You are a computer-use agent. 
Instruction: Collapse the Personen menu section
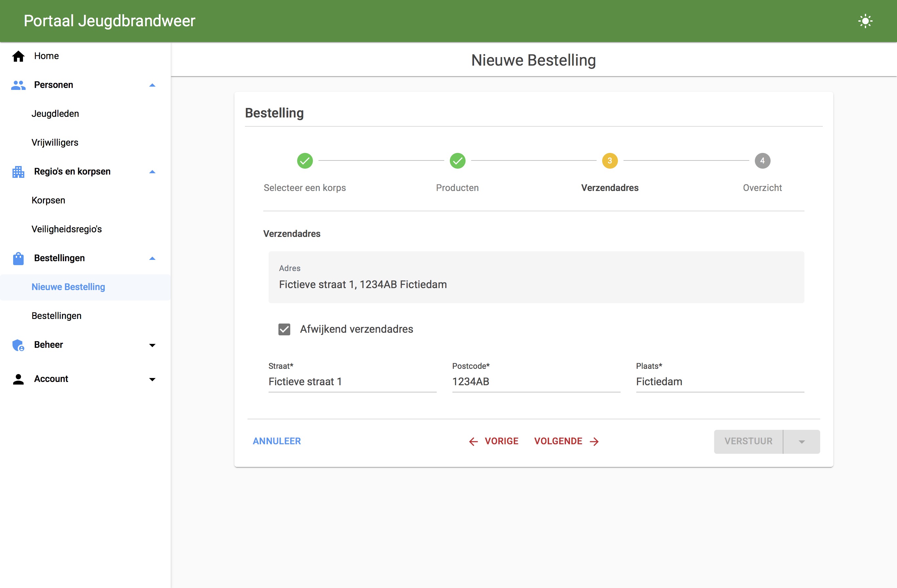[x=152, y=85]
